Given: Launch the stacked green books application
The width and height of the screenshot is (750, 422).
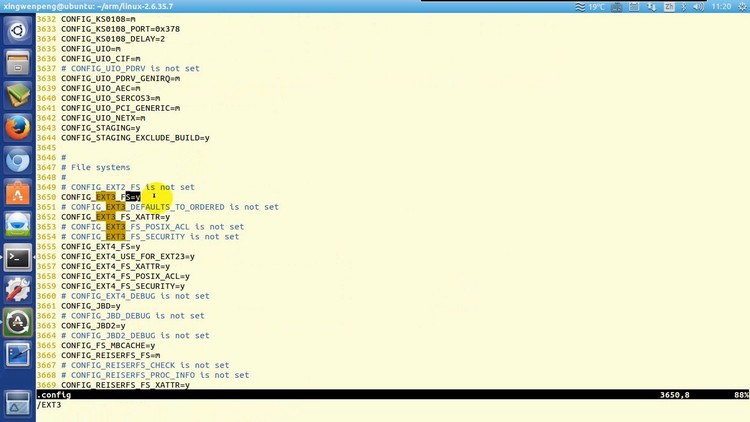Looking at the screenshot, I should click(x=18, y=96).
